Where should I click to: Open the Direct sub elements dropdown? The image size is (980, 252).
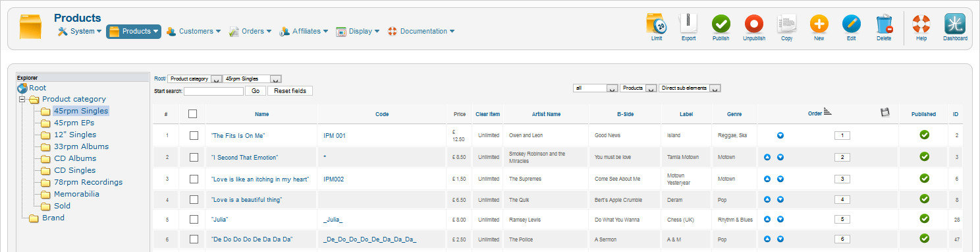coord(690,88)
